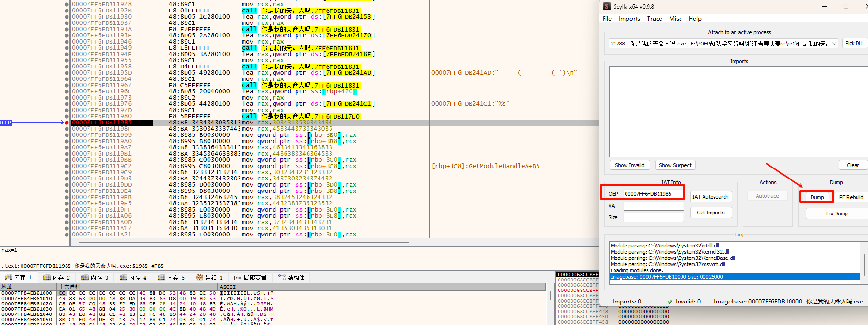Run IAT Autosearch
Image resolution: width=868 pixels, height=325 pixels.
[711, 197]
